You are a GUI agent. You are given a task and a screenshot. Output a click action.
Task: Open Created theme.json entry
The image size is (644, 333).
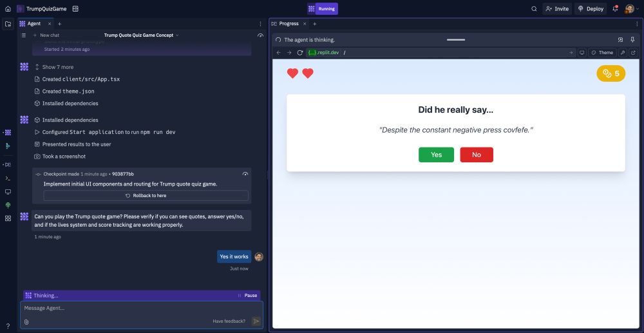coord(64,91)
